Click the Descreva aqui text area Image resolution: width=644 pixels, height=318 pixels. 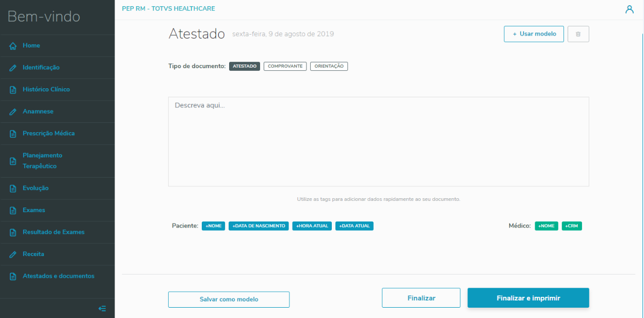pos(379,141)
